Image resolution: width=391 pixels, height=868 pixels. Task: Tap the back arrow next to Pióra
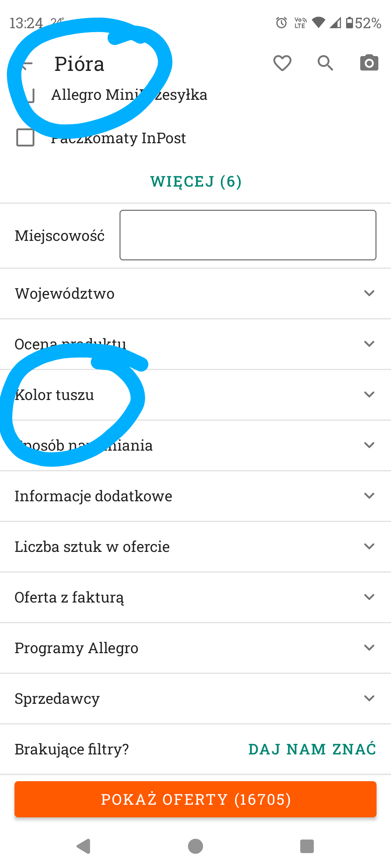coord(27,64)
